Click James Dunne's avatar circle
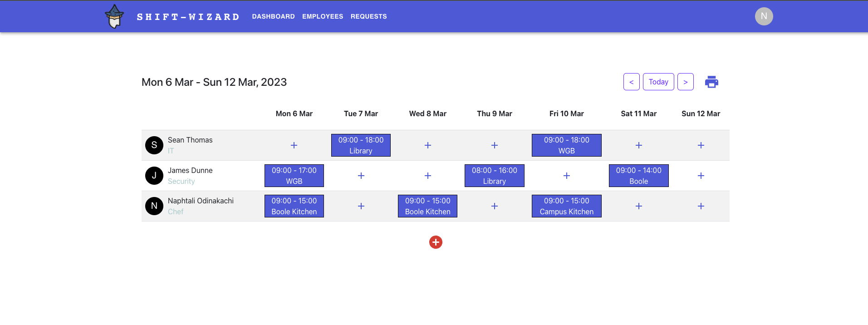Image resolution: width=868 pixels, height=325 pixels. click(x=154, y=175)
